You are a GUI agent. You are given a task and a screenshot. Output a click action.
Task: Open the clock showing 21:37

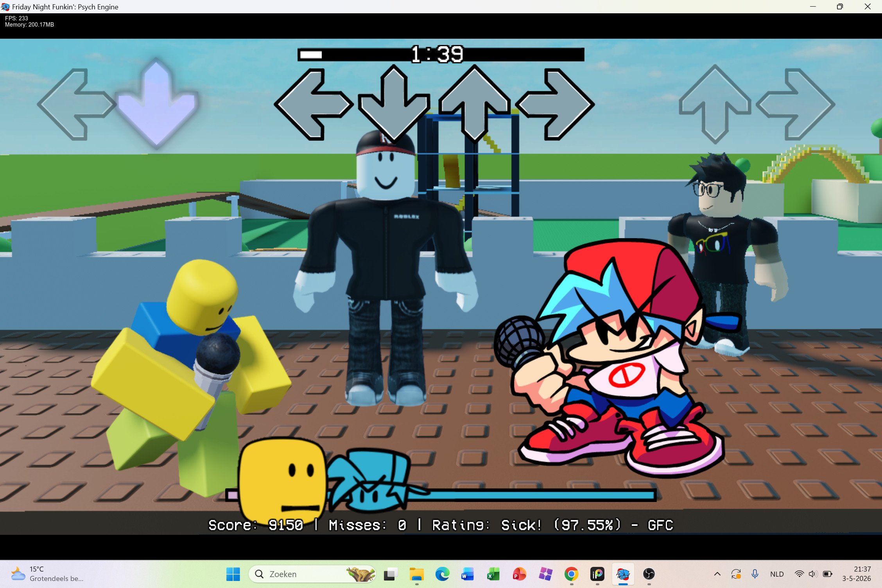click(856, 574)
